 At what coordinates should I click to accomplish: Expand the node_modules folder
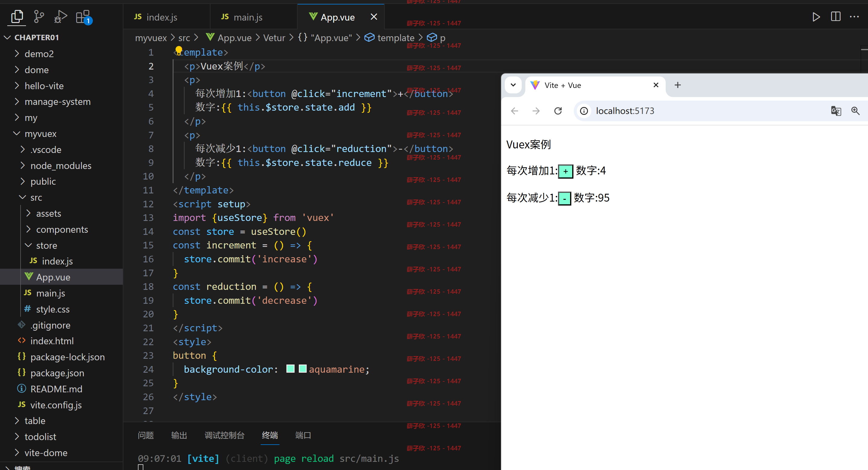(x=23, y=165)
